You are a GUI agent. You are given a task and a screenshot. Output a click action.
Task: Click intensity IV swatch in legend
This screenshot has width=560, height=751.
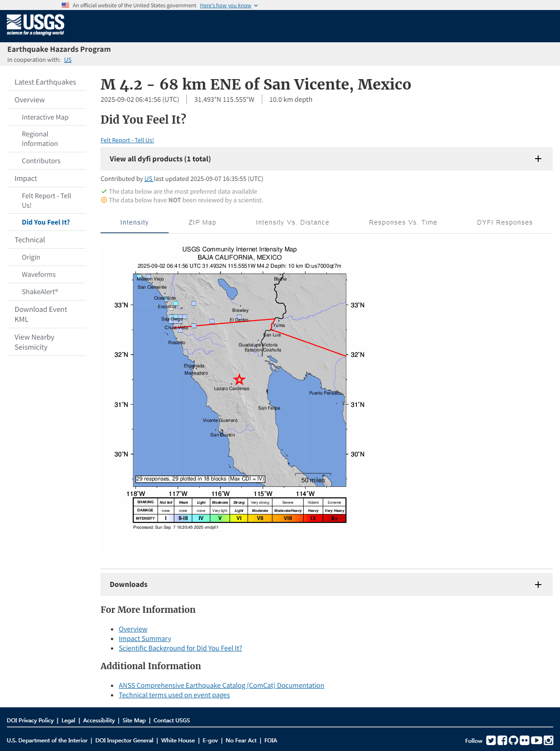click(201, 518)
